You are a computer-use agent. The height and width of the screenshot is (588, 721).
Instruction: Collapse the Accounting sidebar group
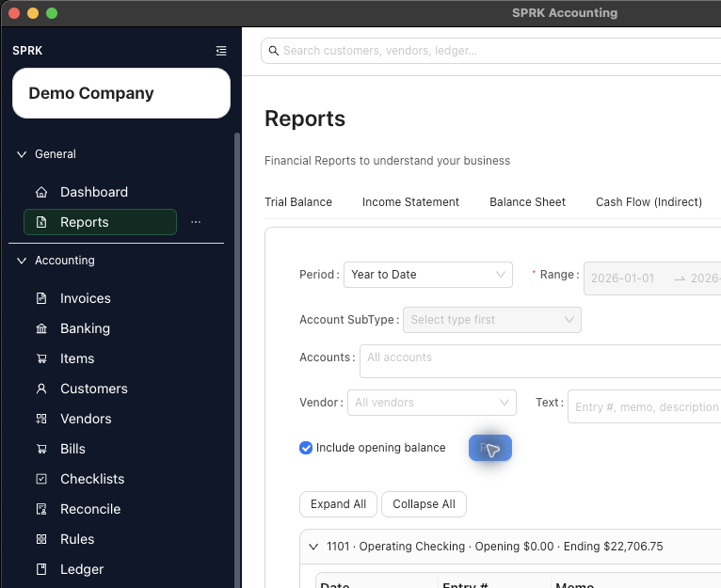(x=22, y=261)
